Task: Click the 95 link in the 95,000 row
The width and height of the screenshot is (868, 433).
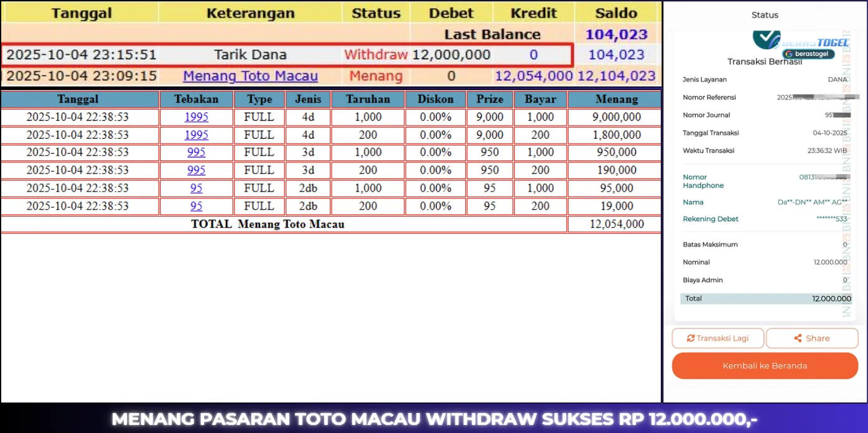Action: [197, 188]
